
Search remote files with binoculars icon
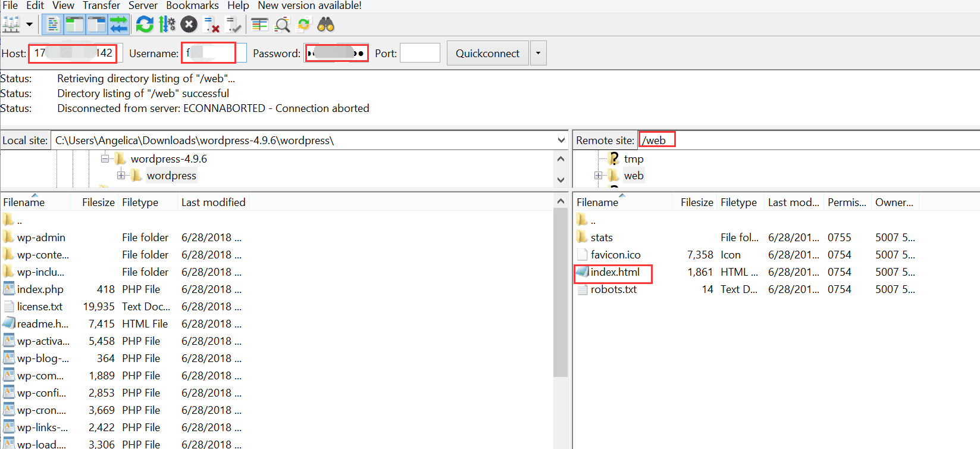coord(325,25)
